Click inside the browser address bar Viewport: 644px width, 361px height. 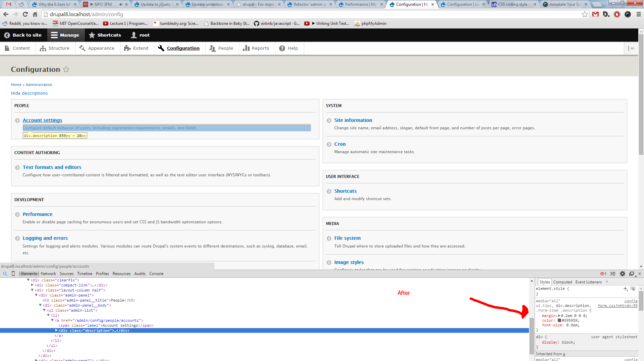click(134, 14)
